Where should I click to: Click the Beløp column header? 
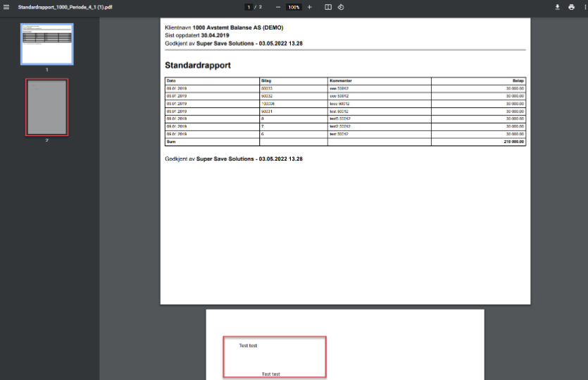[x=518, y=81]
